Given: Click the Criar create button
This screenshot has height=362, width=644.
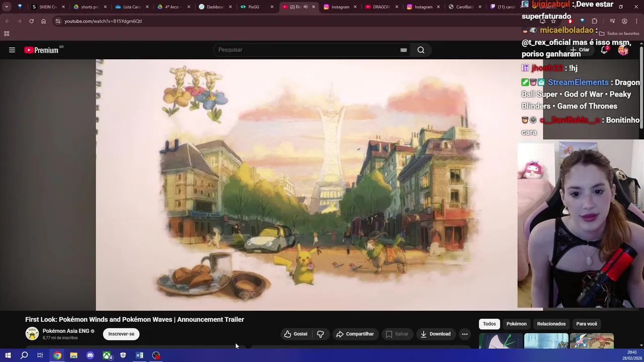Looking at the screenshot, I should click(580, 50).
